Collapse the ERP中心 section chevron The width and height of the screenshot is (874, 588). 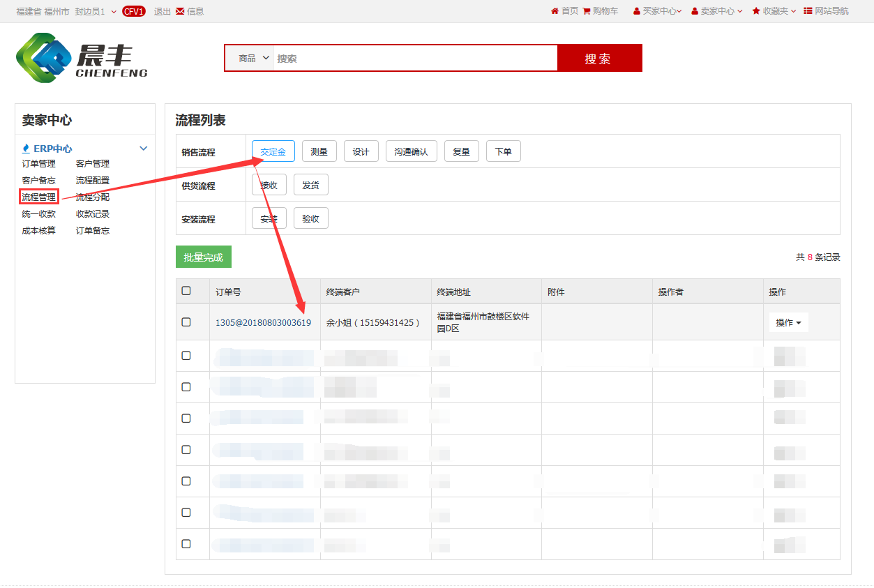tap(144, 149)
